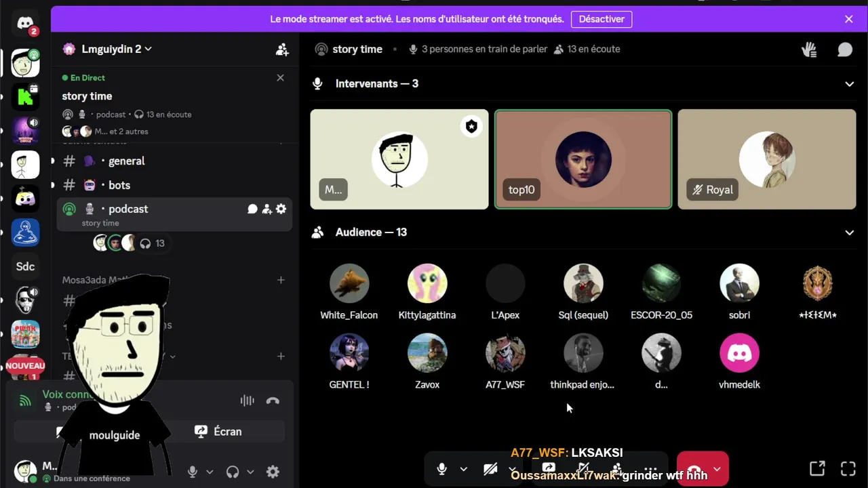The height and width of the screenshot is (488, 868).
Task: Click the Écran screen share button
Action: (218, 432)
